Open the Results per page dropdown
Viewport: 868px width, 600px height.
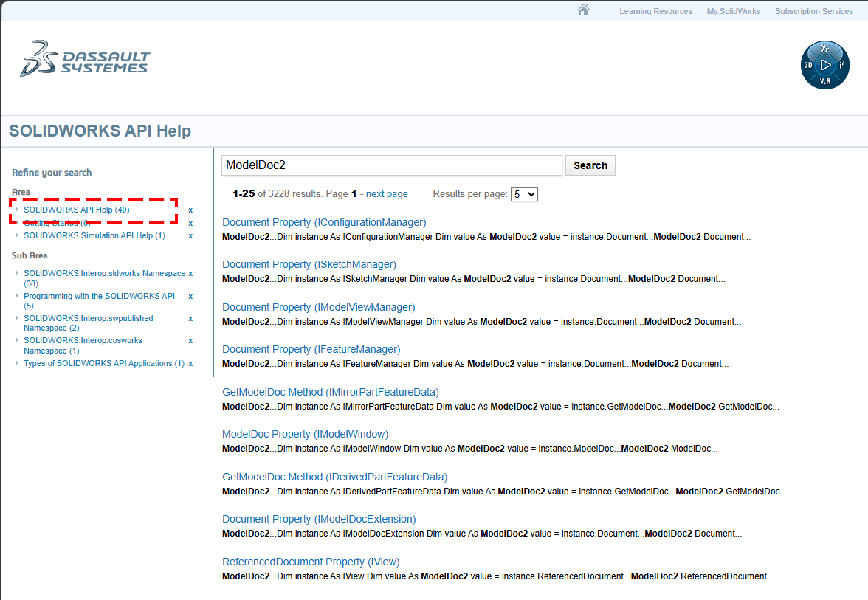point(524,194)
